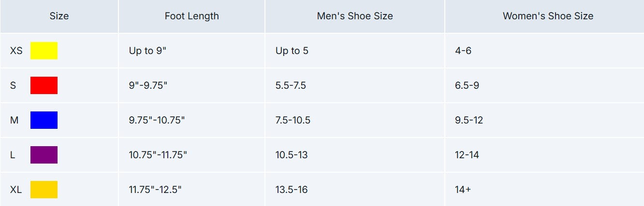Viewport: 644px width, 206px height.
Task: Click the yellow XS color swatch
Action: coord(44,51)
